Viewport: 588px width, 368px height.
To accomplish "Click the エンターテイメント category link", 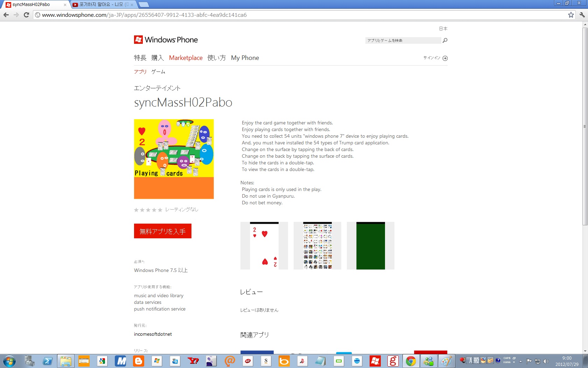I will tap(157, 88).
